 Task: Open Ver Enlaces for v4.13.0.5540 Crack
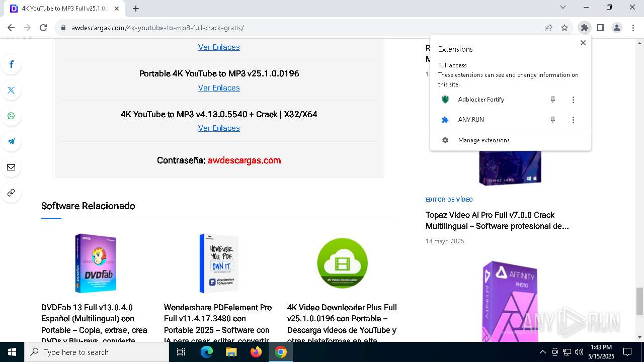(219, 128)
